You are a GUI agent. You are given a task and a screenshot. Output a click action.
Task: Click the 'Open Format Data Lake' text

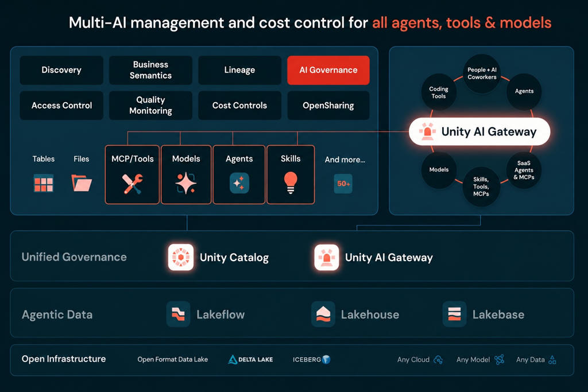172,359
